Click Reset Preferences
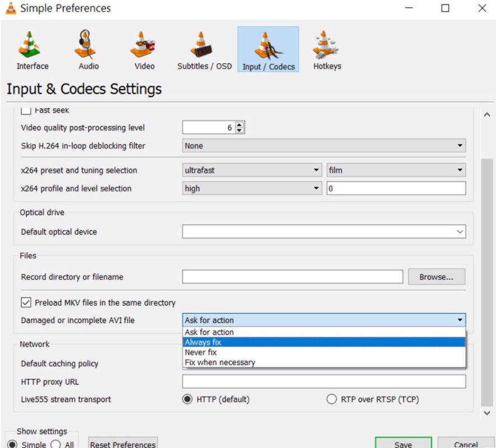Screen dimensions: 496x448 click(123, 444)
